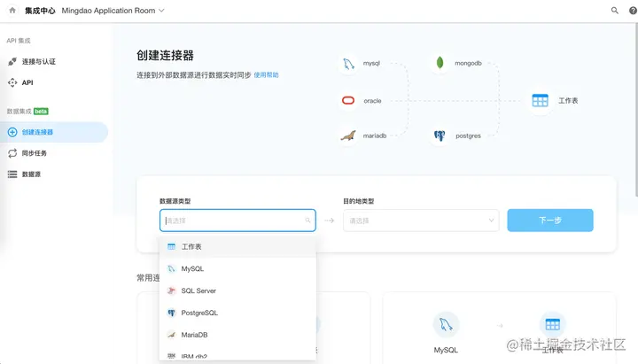Click the sync arrows icon for 同步任务
The image size is (638, 364).
[x=12, y=153]
